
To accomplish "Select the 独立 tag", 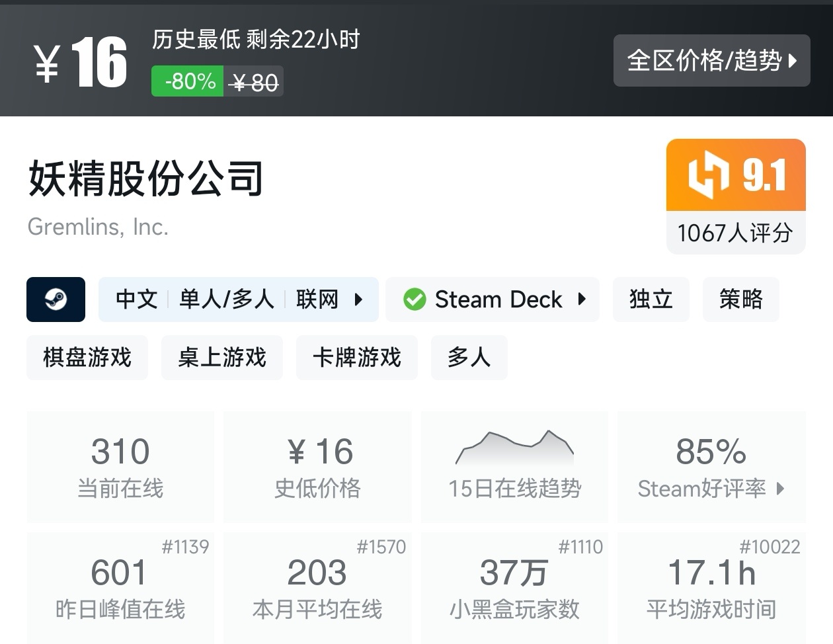I will pyautogui.click(x=651, y=300).
